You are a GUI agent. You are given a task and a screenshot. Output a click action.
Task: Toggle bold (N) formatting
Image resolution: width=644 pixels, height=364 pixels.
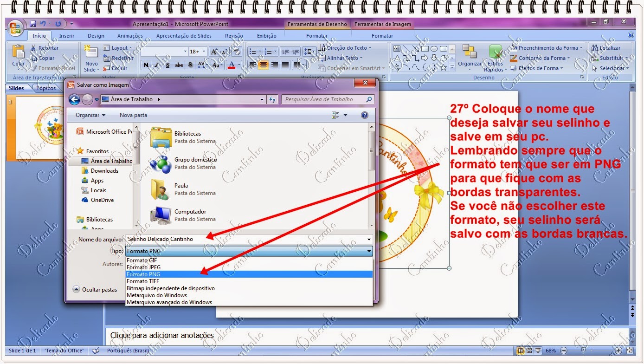(146, 65)
